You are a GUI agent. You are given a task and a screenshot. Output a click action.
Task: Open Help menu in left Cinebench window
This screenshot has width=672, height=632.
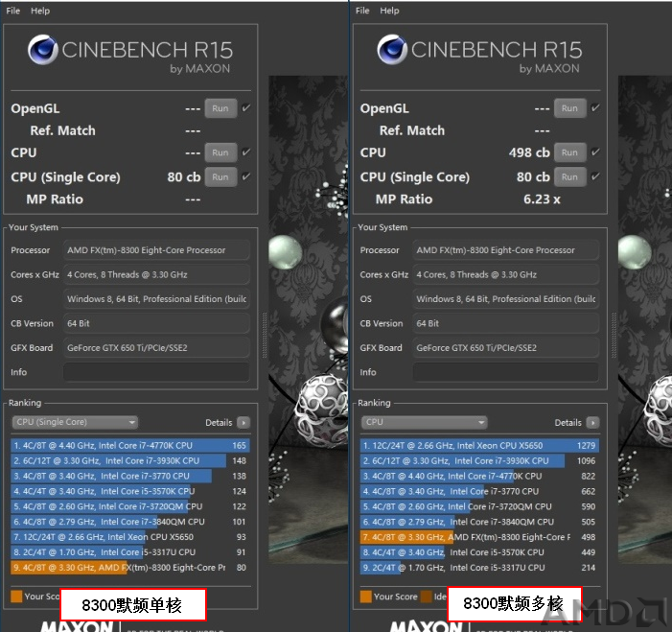click(x=40, y=11)
